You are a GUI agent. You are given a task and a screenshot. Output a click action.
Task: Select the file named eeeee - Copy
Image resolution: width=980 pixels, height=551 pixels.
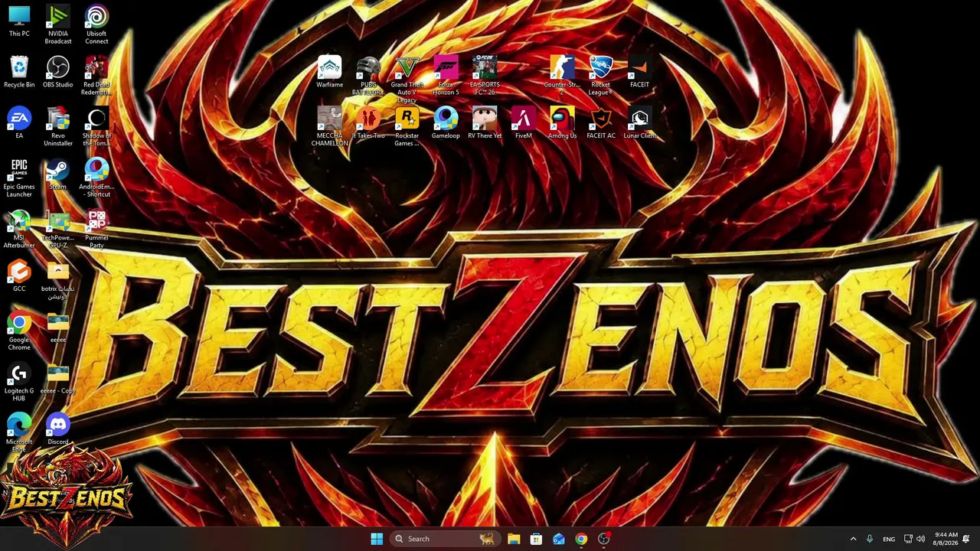(58, 379)
